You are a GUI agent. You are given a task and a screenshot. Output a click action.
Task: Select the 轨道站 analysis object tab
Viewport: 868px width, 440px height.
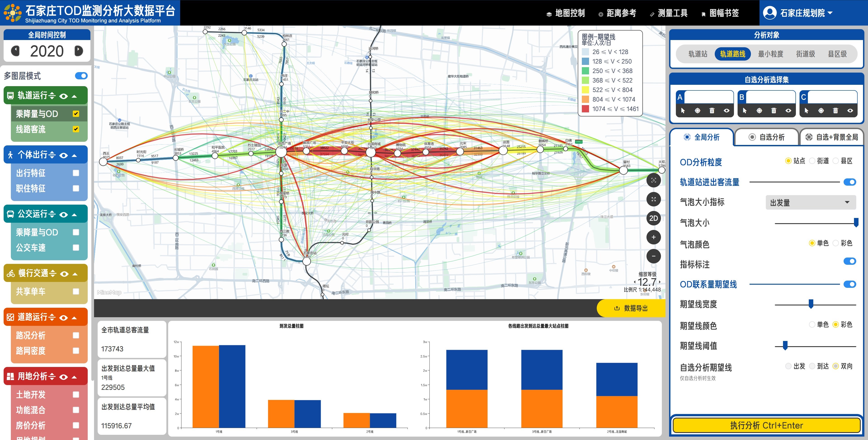coord(698,54)
